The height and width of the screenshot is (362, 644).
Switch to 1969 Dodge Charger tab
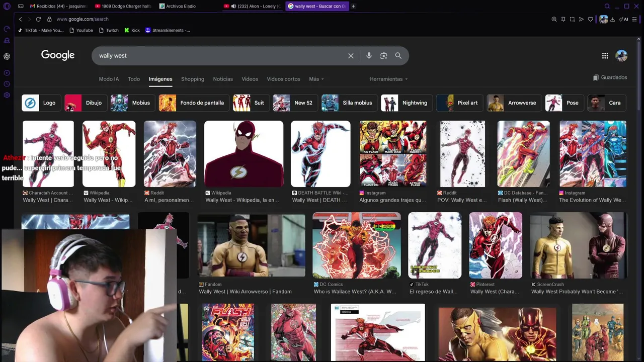pyautogui.click(x=123, y=6)
